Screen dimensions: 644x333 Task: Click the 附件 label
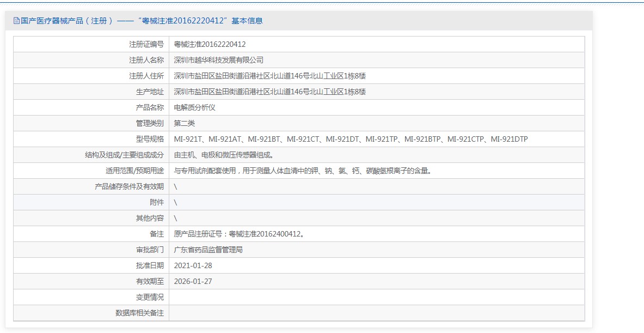click(x=157, y=202)
